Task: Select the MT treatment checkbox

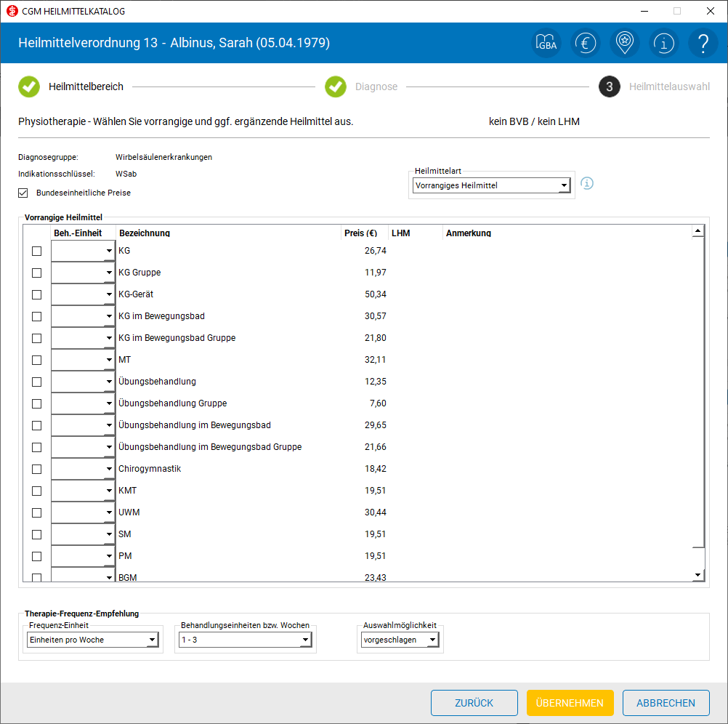Action: [36, 360]
